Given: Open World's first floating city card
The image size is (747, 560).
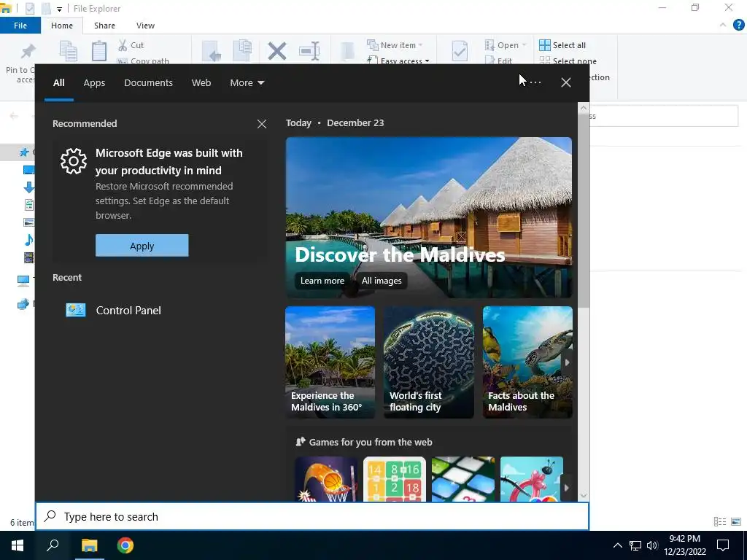Looking at the screenshot, I should click(x=429, y=362).
